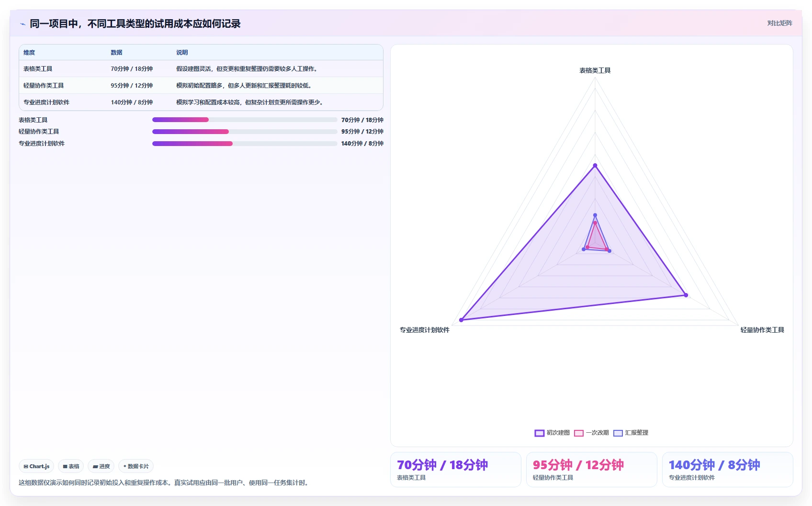Click the 维度 column header
The image size is (812, 506).
pos(29,53)
